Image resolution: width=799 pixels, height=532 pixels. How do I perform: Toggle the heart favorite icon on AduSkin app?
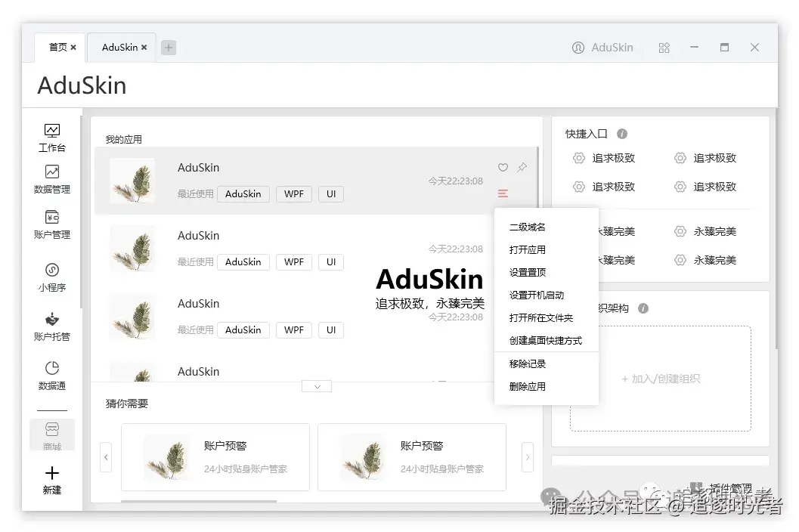(x=503, y=167)
